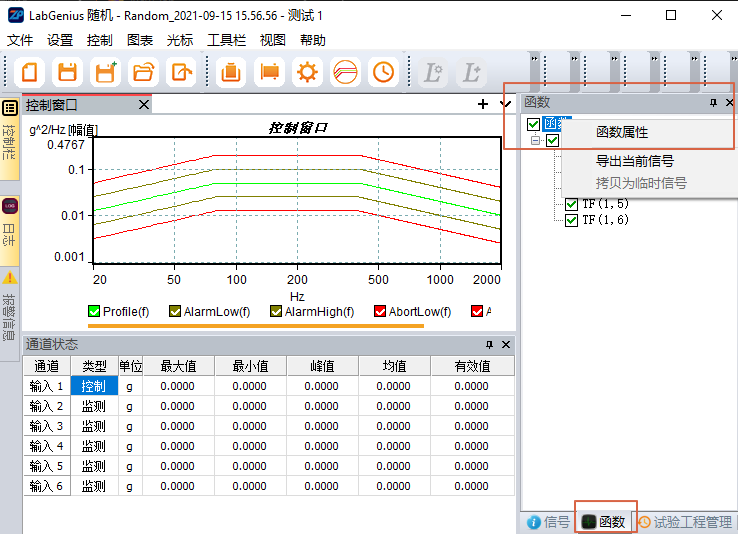Open the 日志 LOG sidebar panel
738x534 pixels.
coord(9,231)
